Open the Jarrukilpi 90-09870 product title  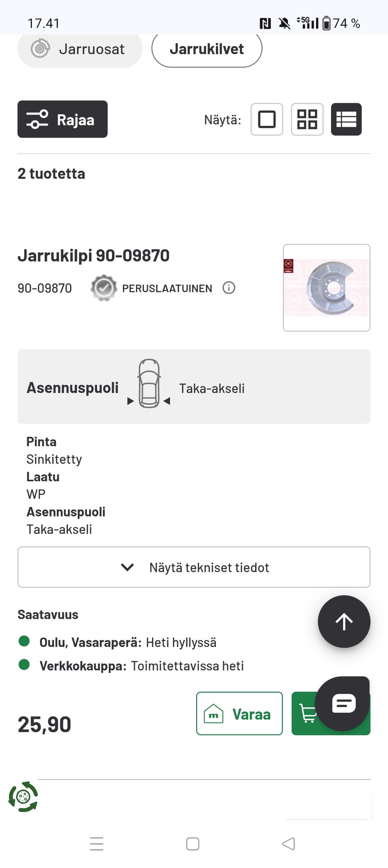pyautogui.click(x=94, y=256)
